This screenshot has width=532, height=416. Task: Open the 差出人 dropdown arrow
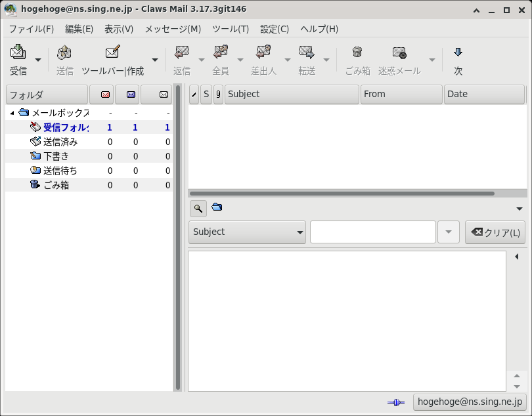tap(288, 60)
